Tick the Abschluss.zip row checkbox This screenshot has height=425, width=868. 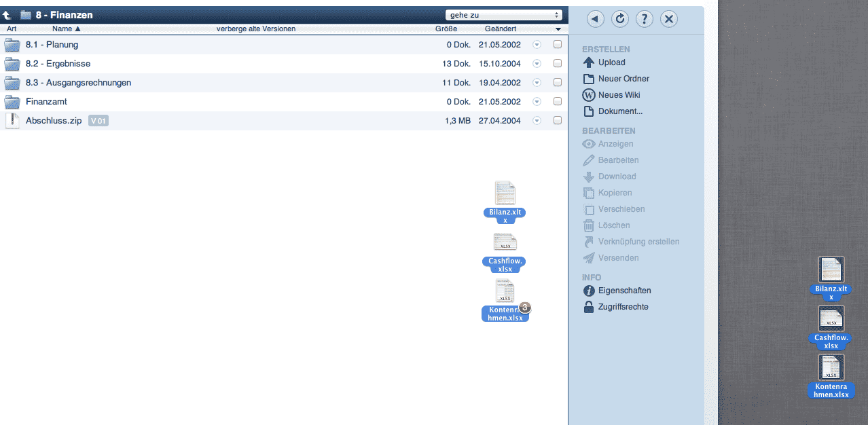pos(558,121)
